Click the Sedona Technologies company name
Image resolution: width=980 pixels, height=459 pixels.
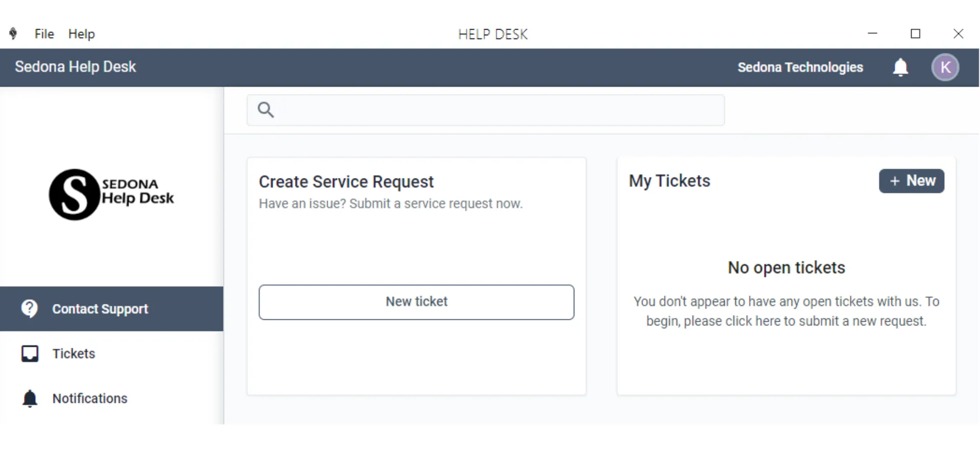click(800, 67)
